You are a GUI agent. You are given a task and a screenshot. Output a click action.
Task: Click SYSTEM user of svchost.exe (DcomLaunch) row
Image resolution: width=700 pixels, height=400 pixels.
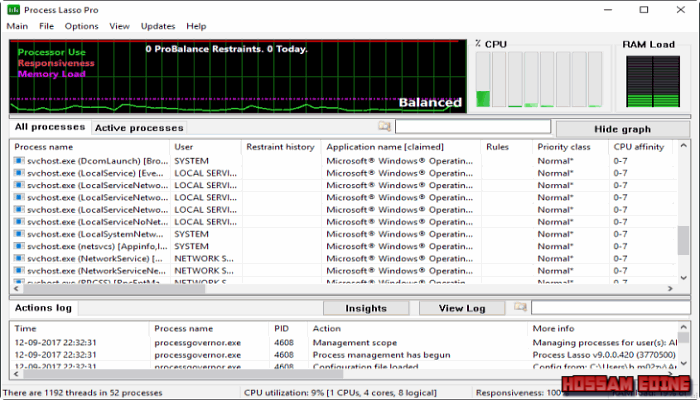click(x=192, y=161)
